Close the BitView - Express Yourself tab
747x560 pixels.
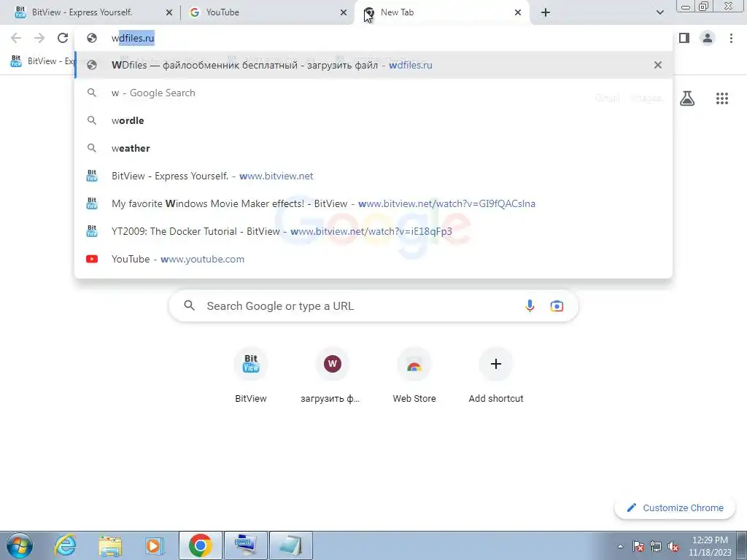(x=169, y=12)
